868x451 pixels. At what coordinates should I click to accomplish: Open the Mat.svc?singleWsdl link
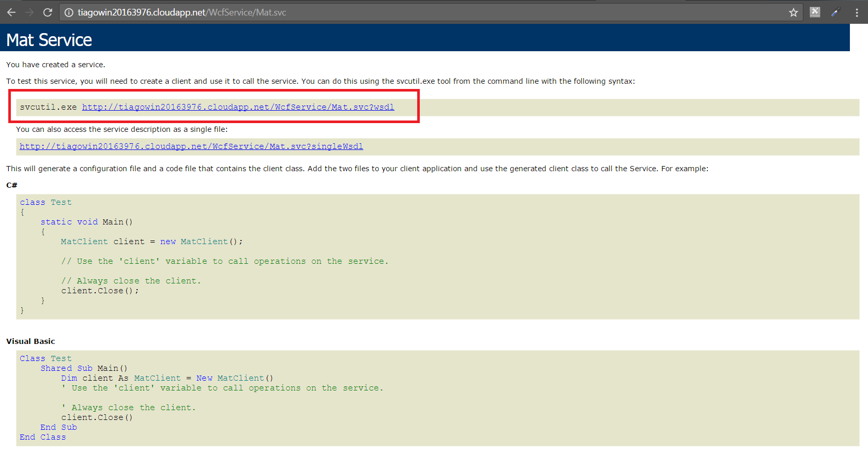tap(191, 146)
